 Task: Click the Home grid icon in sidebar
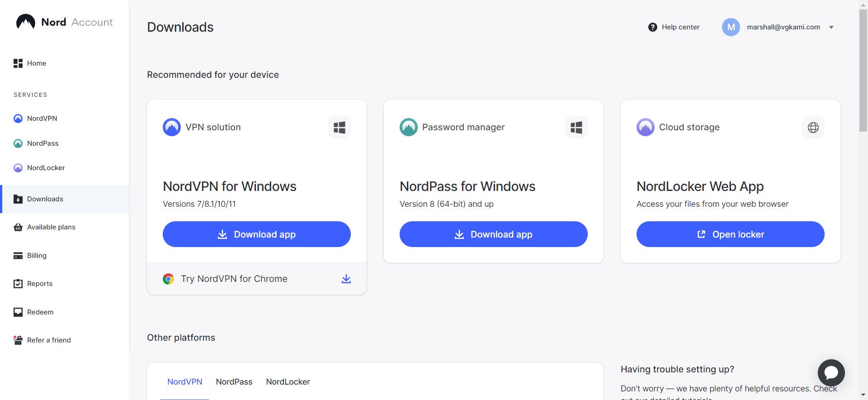(18, 63)
